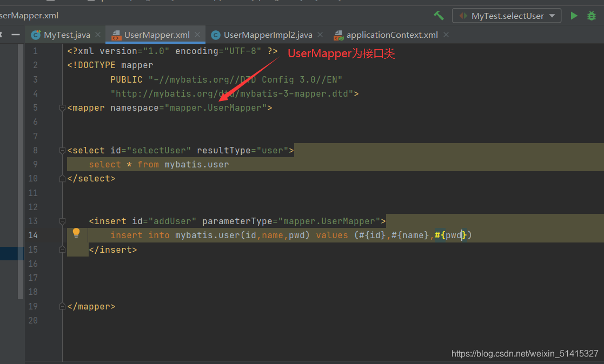Collapse the insert tag fold marker on line 13
The width and height of the screenshot is (604, 364).
(62, 221)
